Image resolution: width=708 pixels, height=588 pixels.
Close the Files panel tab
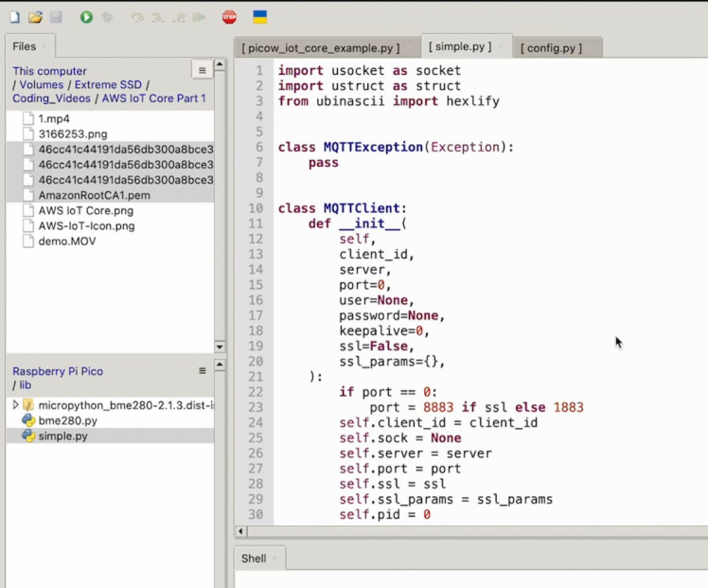[44, 46]
